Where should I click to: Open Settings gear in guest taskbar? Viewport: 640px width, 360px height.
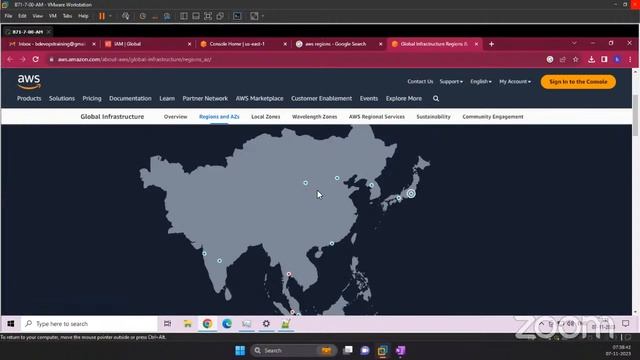click(266, 324)
